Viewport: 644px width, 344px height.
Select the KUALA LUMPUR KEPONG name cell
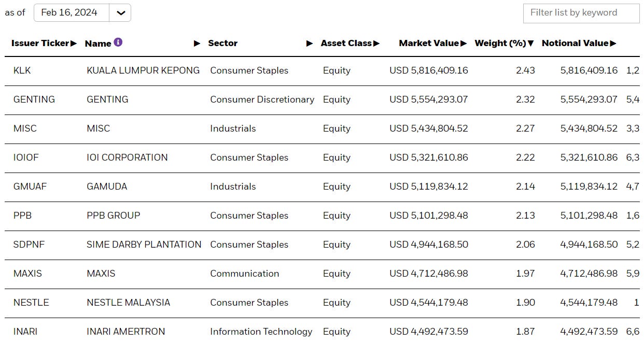pos(143,70)
